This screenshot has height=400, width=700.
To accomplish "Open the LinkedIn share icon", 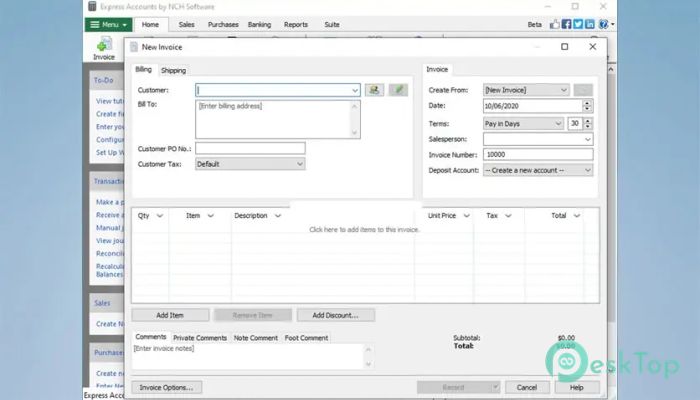I will [589, 24].
